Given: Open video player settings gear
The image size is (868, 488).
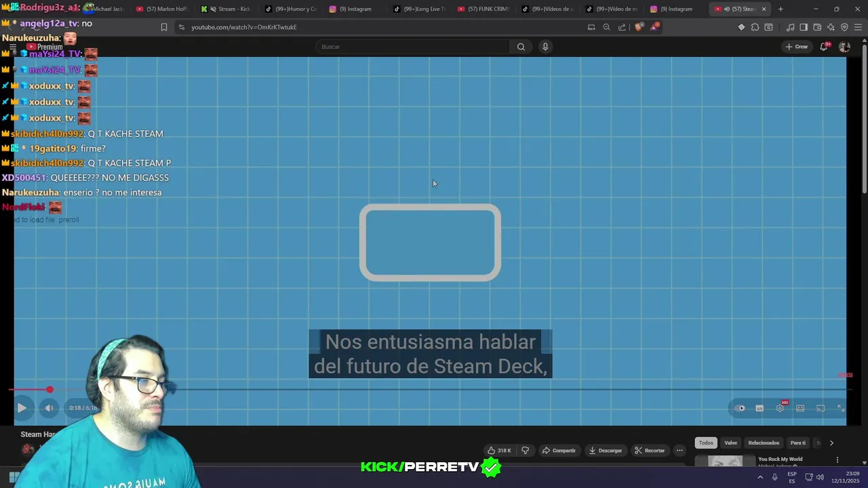Looking at the screenshot, I should click(x=780, y=408).
